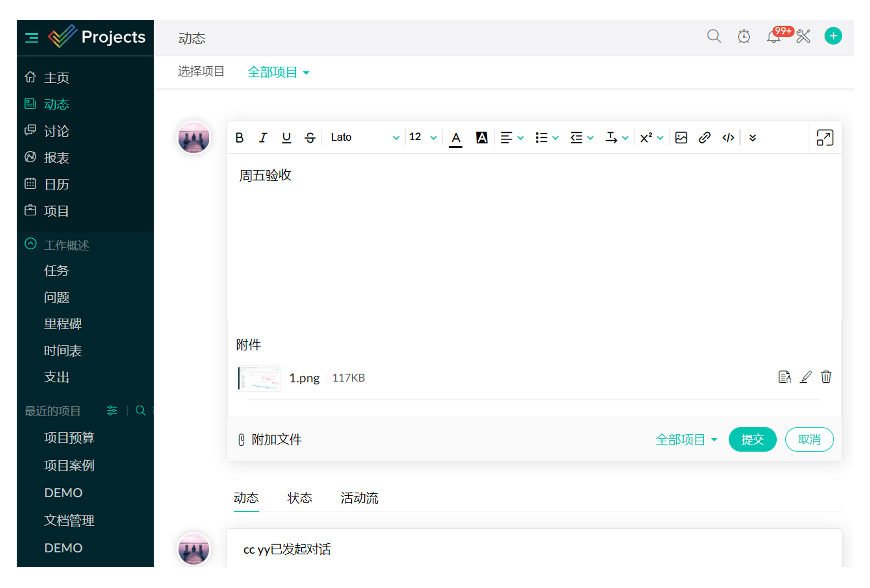The height and width of the screenshot is (588, 870).
Task: Open the setup tools wrench icon
Action: pyautogui.click(x=803, y=36)
